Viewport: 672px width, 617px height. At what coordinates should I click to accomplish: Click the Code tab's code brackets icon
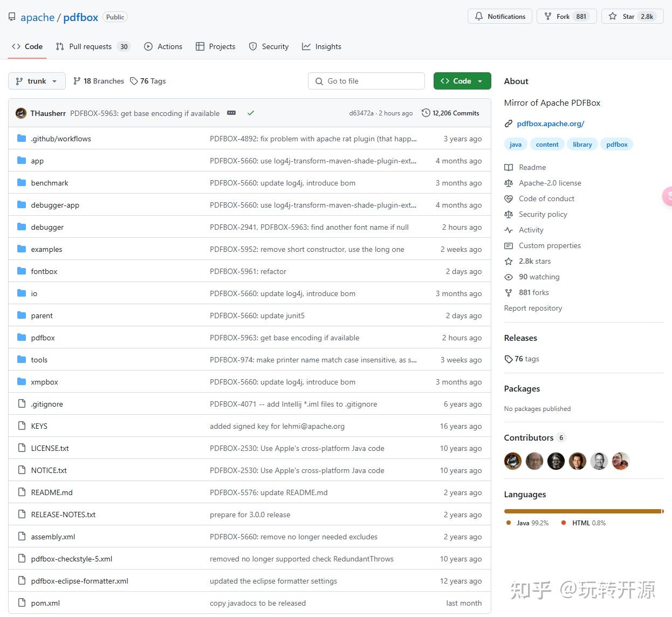[17, 46]
